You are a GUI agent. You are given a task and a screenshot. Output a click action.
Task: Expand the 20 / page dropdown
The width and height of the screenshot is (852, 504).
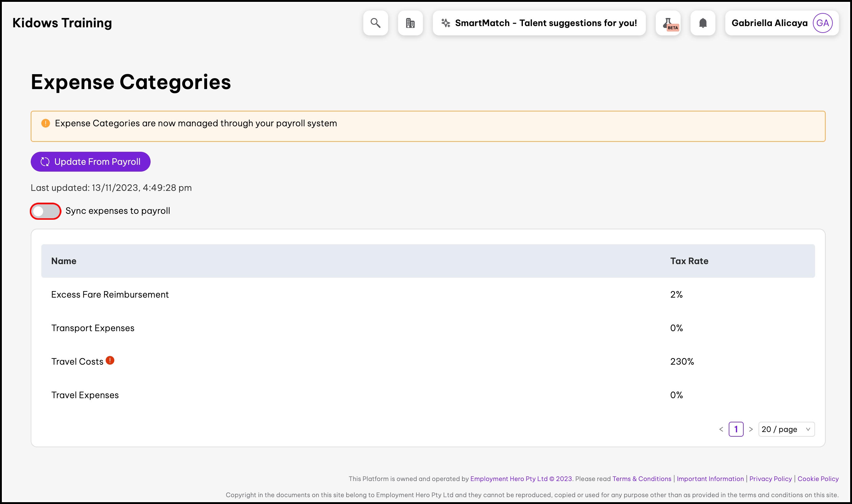[786, 429]
